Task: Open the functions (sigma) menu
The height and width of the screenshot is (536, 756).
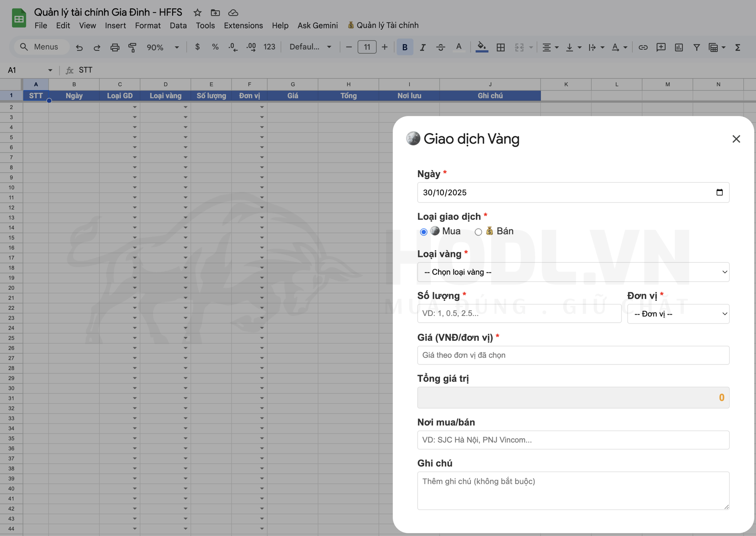Action: click(738, 47)
